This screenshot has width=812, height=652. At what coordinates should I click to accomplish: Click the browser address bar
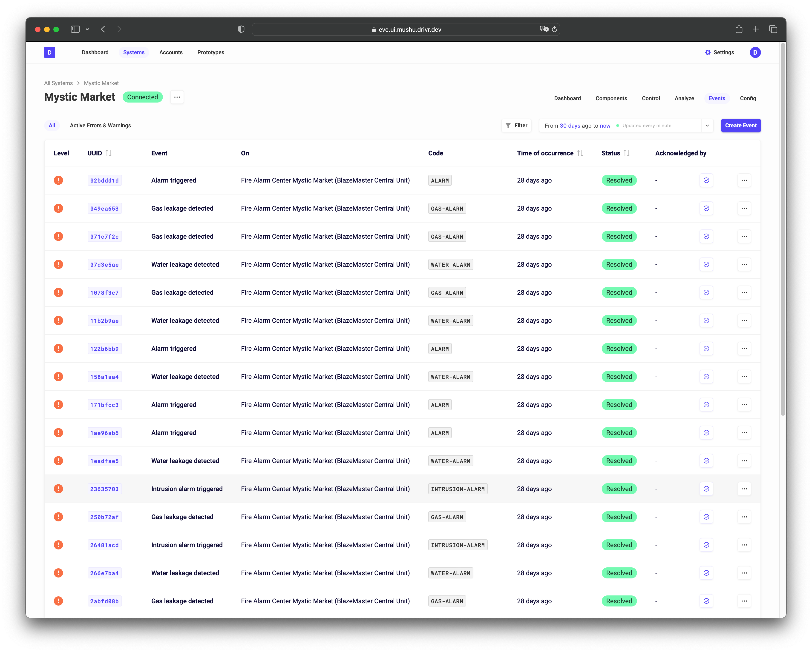tap(409, 29)
